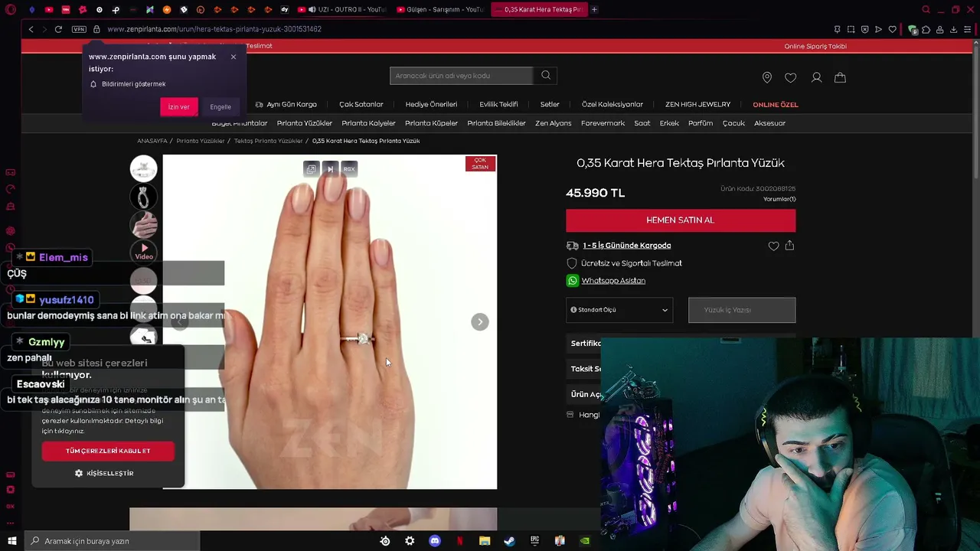Go to ANASAYFA breadcrumb
This screenshot has height=551, width=980.
[x=152, y=141]
